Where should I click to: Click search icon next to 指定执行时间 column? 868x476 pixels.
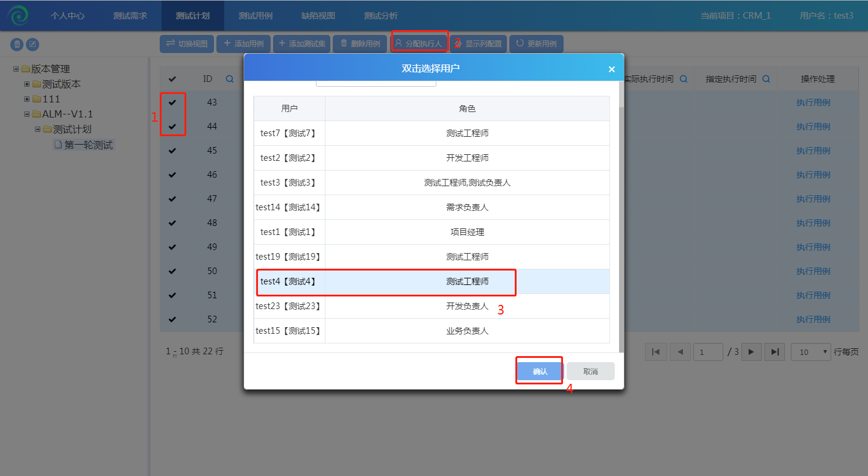click(766, 79)
